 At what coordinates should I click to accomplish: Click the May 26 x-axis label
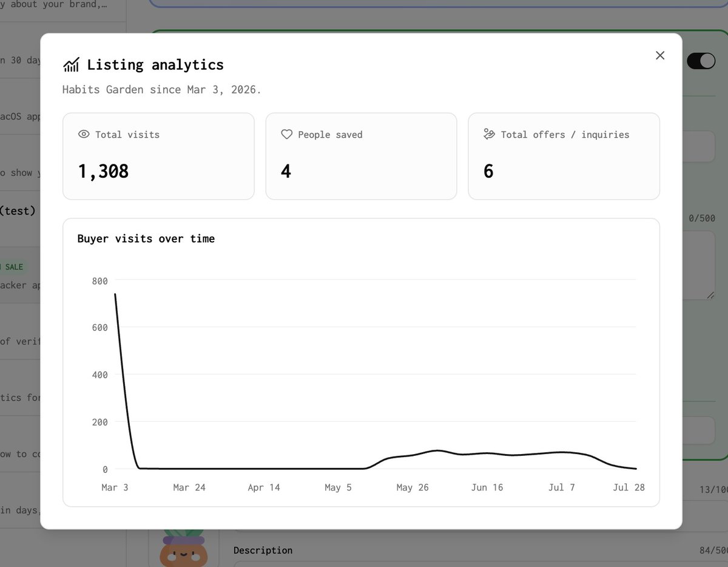coord(413,487)
